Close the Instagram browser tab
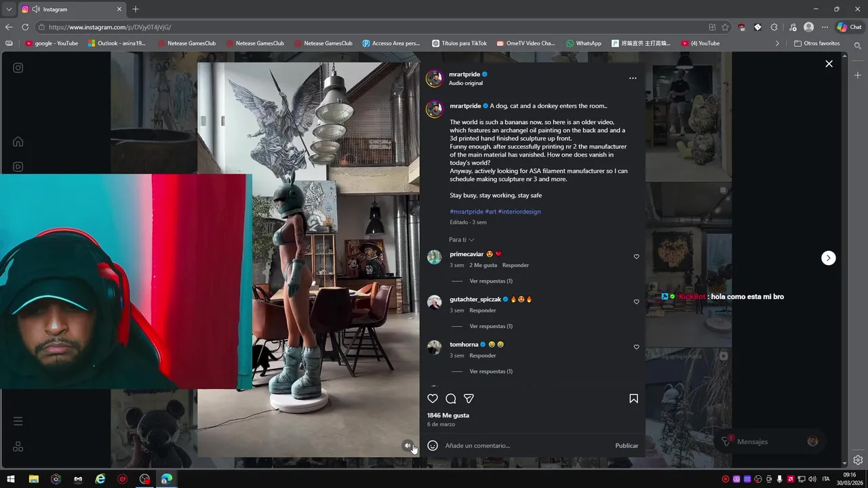This screenshot has height=488, width=868. pyautogui.click(x=119, y=9)
